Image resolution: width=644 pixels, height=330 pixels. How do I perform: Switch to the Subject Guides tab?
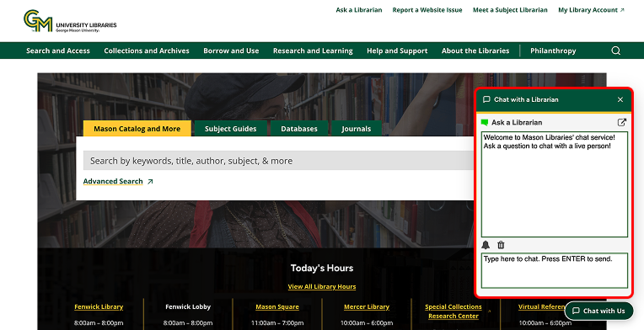[230, 128]
